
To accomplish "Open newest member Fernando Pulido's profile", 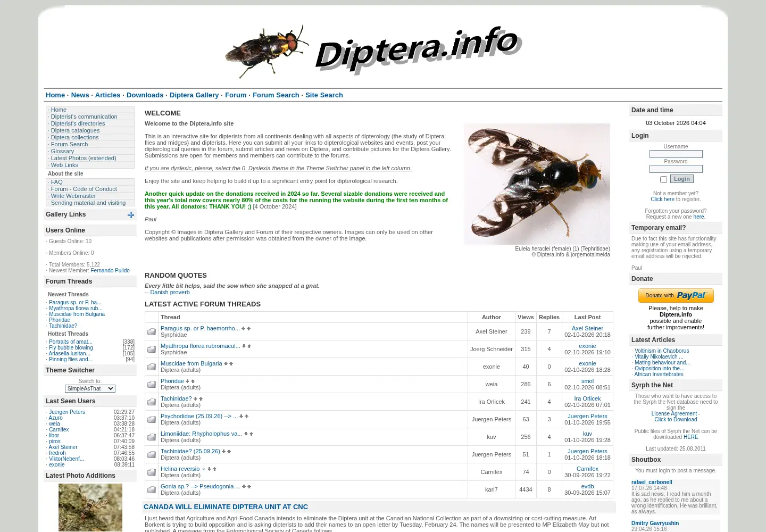I will tap(110, 271).
